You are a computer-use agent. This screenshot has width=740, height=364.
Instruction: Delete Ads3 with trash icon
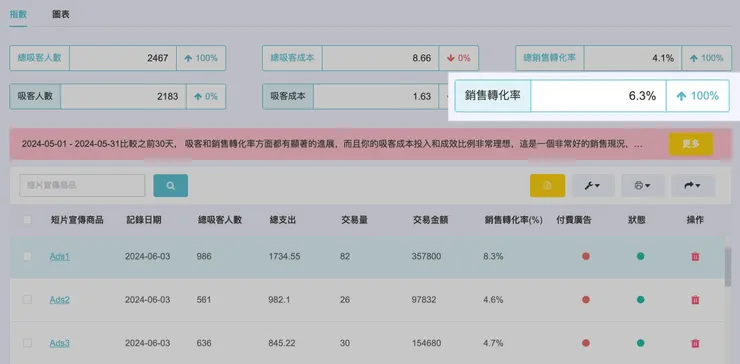pos(695,343)
